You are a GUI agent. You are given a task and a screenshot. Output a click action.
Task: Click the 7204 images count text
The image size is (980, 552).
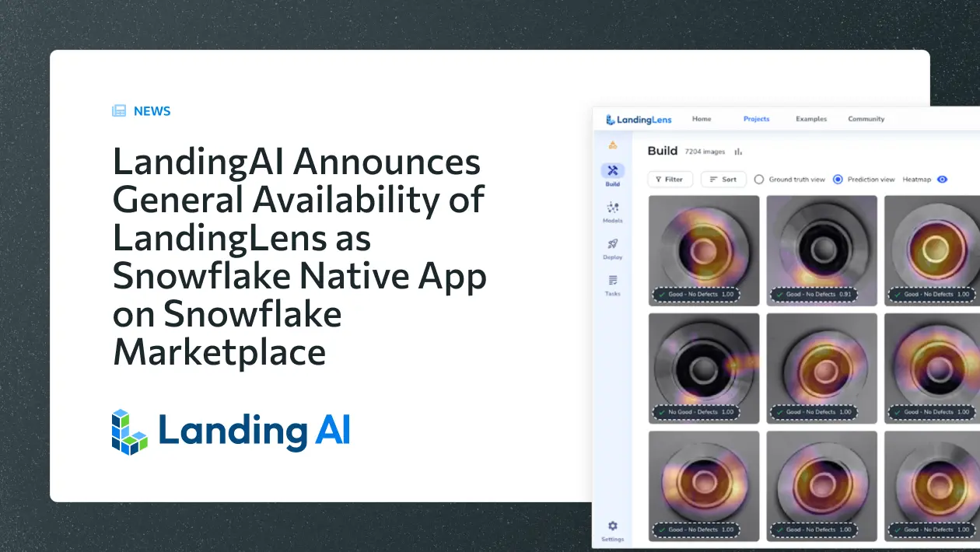coord(705,152)
